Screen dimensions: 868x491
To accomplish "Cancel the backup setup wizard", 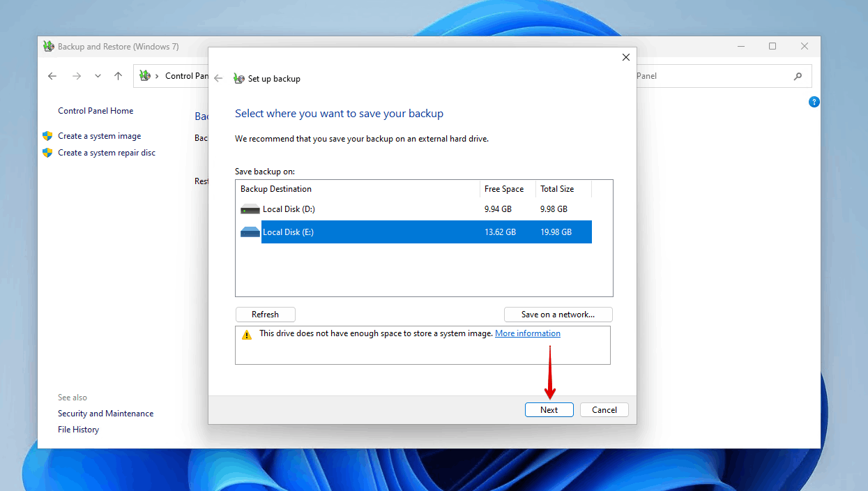I will click(x=604, y=409).
